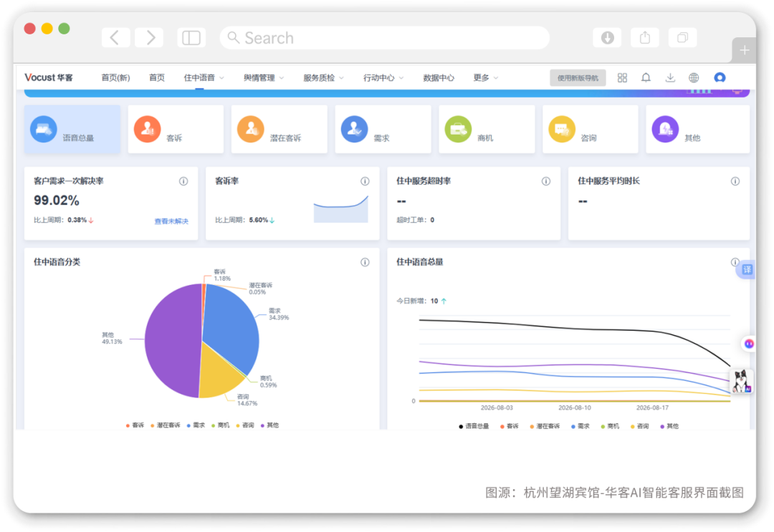Click the 今日新增 10 value
The image size is (774, 532).
pos(434,301)
